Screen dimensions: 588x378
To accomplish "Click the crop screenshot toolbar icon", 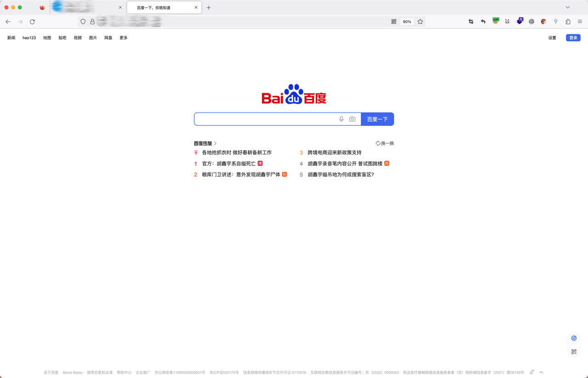I will 471,22.
